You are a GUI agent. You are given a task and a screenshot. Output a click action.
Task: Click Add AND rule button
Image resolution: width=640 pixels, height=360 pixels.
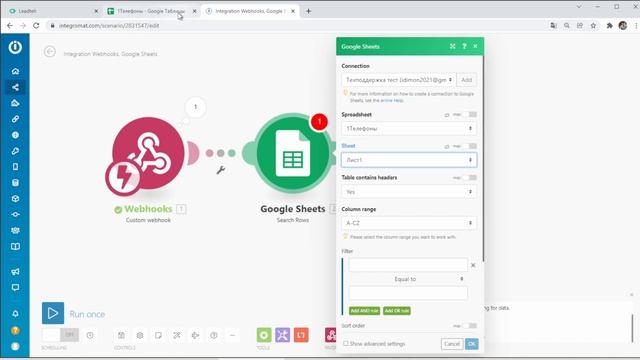[364, 311]
